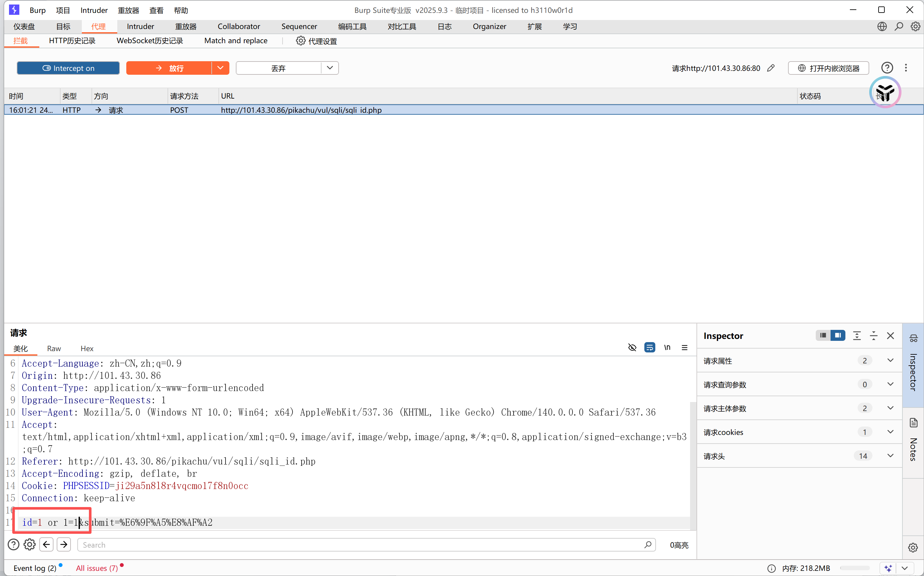Focus the Search input field
The image size is (924, 576).
coord(366,545)
